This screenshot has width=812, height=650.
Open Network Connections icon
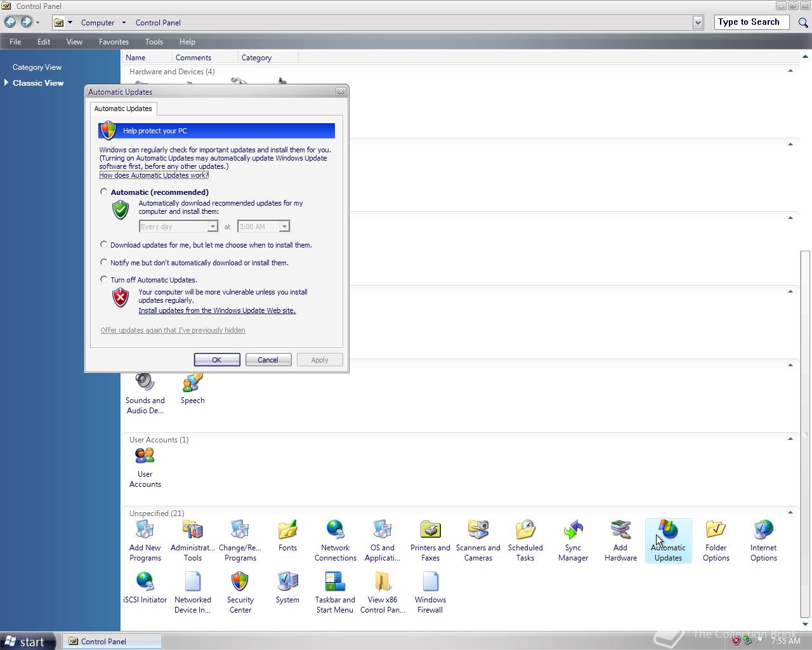coord(335,541)
